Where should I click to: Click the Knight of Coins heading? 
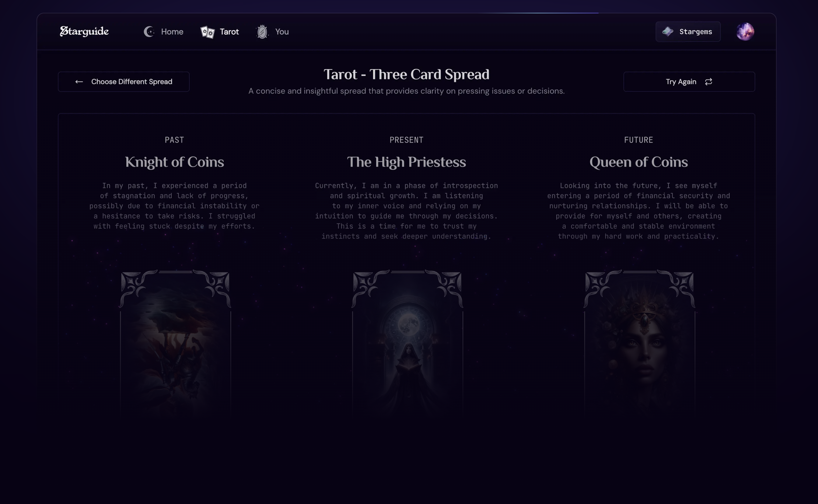point(174,162)
